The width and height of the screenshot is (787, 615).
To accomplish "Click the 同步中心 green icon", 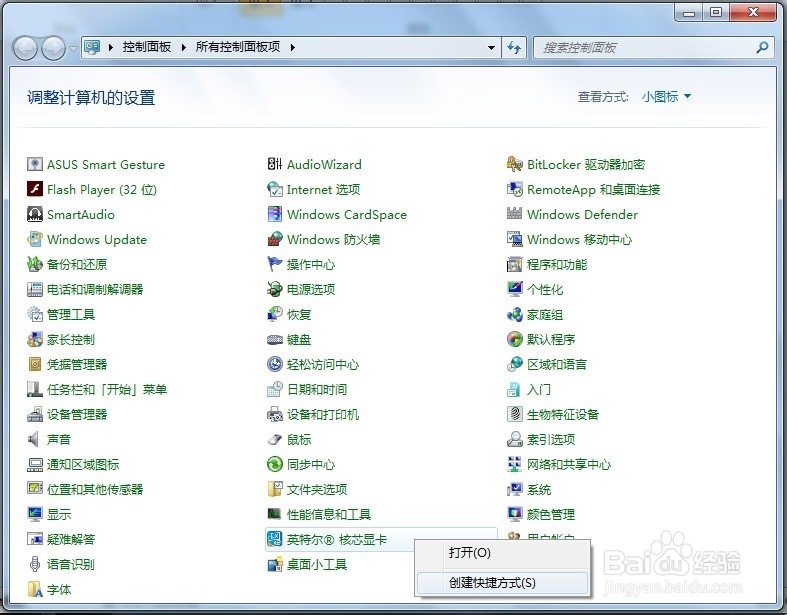I will point(275,464).
